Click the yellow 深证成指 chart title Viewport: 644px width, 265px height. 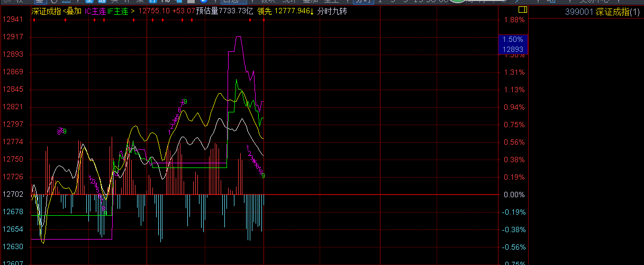pyautogui.click(x=46, y=11)
